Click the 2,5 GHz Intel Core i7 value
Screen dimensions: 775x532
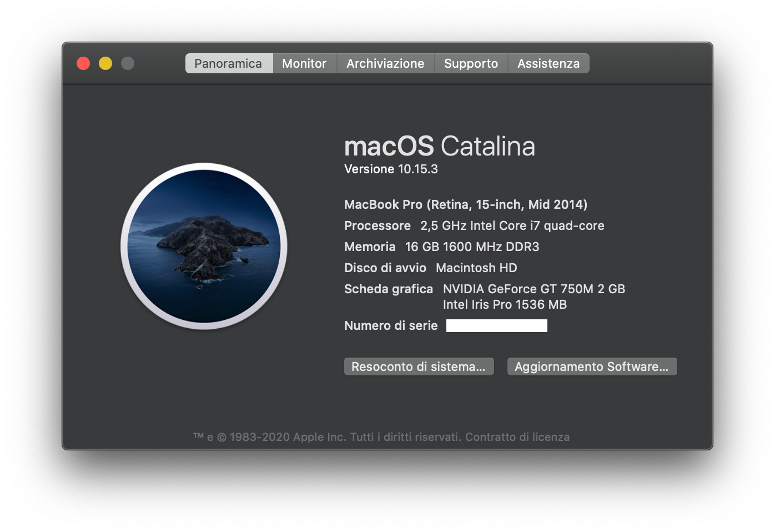(512, 225)
